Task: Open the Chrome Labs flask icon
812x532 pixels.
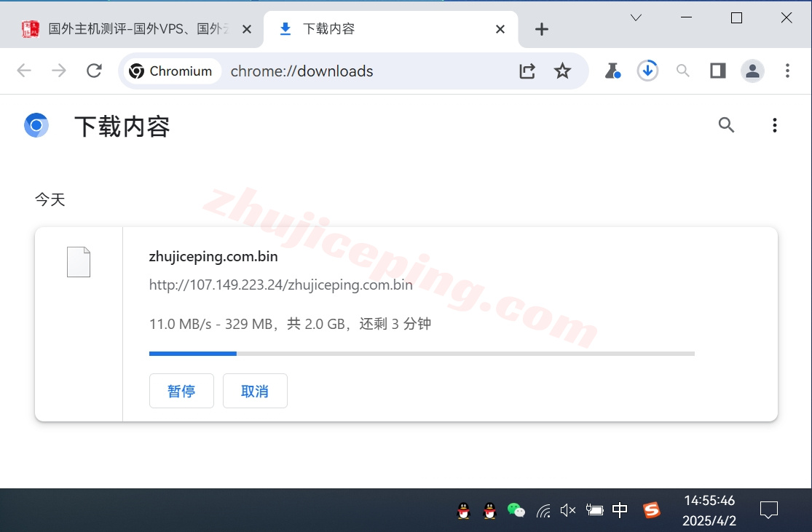Action: click(x=612, y=71)
